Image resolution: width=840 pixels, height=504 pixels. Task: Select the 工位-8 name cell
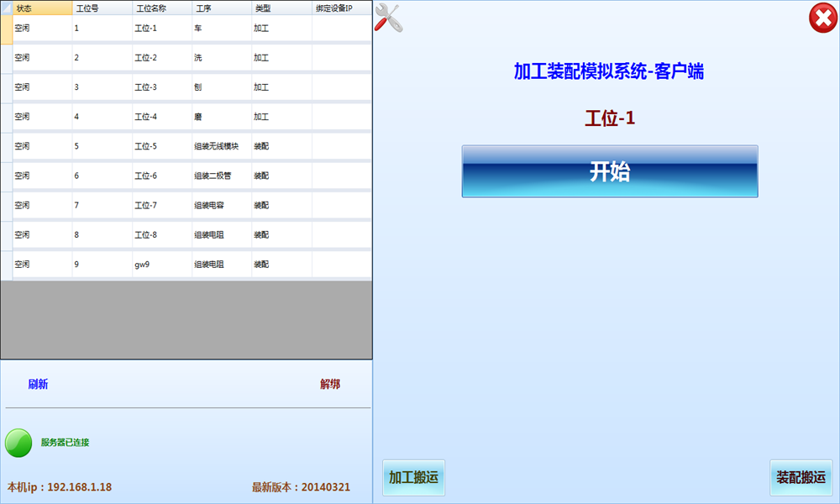162,234
